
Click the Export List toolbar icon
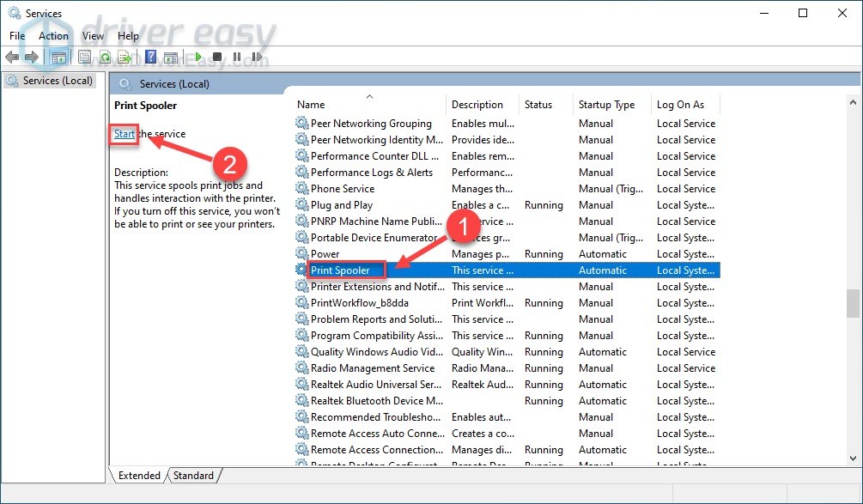pyautogui.click(x=125, y=58)
